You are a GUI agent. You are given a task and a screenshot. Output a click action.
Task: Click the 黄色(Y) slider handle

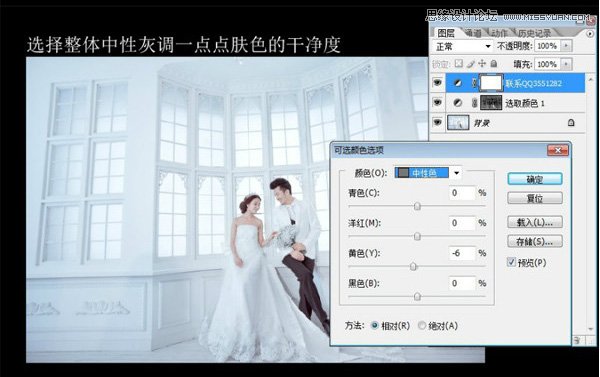click(413, 266)
